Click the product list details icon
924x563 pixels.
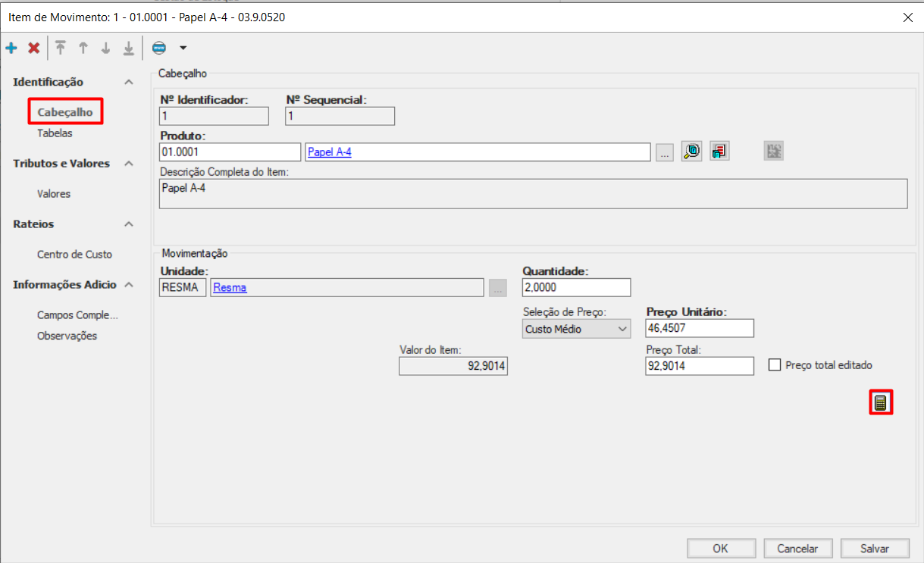pos(719,152)
